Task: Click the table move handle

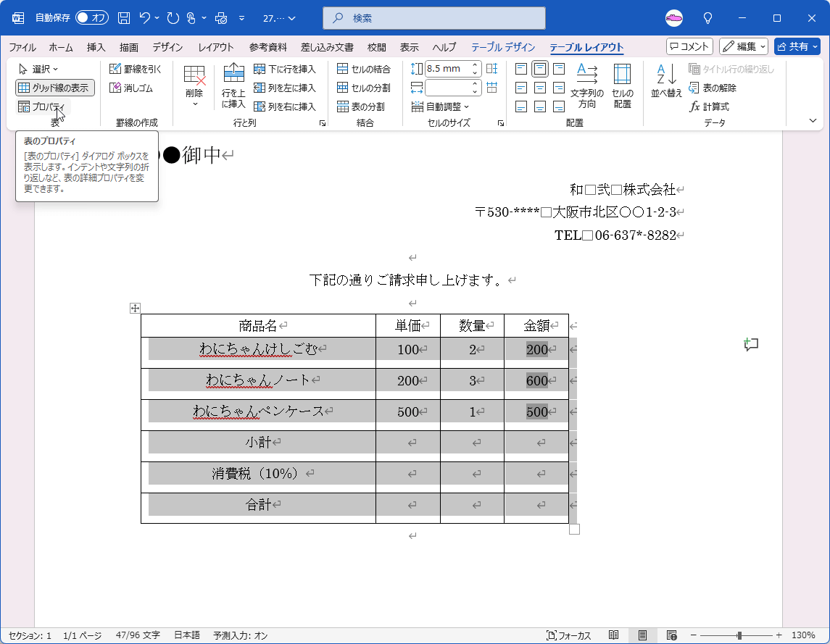Action: [x=135, y=309]
